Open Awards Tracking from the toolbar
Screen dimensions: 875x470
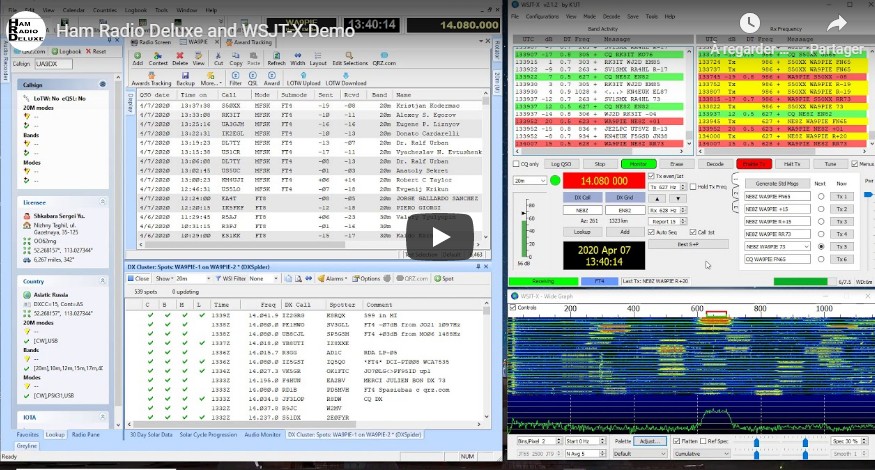click(151, 79)
